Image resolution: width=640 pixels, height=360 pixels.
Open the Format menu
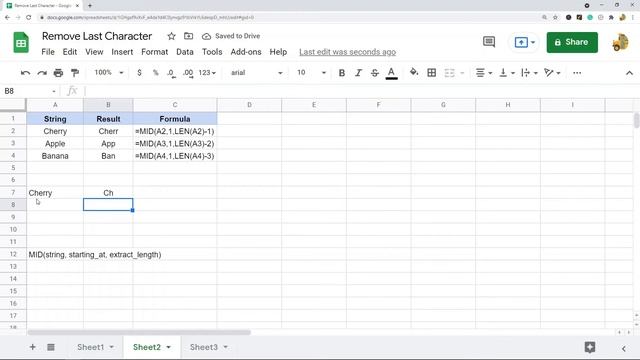click(154, 52)
